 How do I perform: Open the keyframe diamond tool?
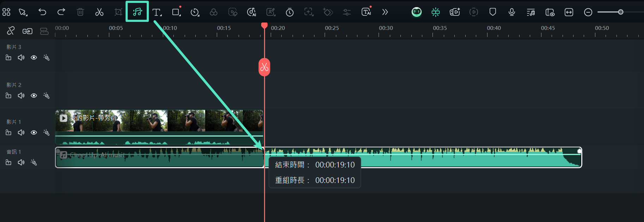click(328, 12)
